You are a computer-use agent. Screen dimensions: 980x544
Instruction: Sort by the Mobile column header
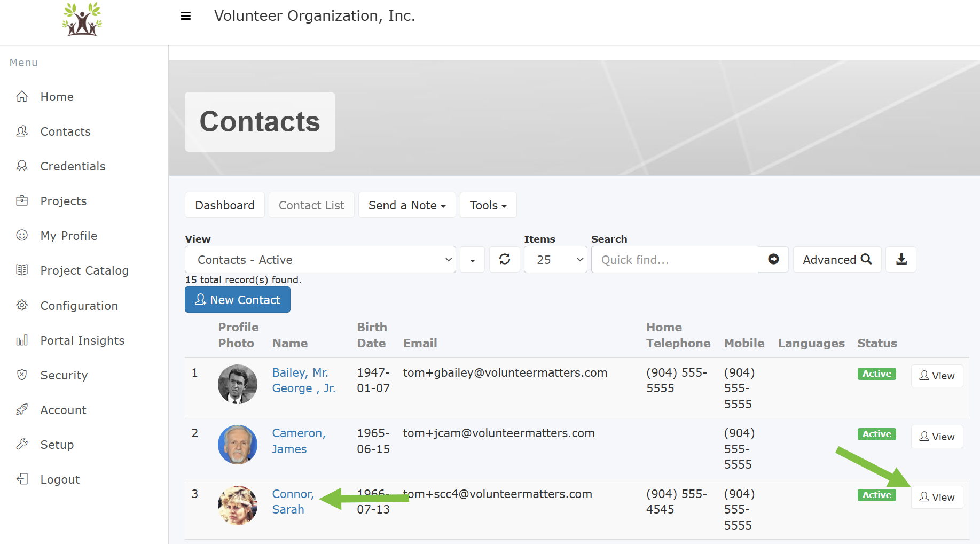pyautogui.click(x=744, y=343)
